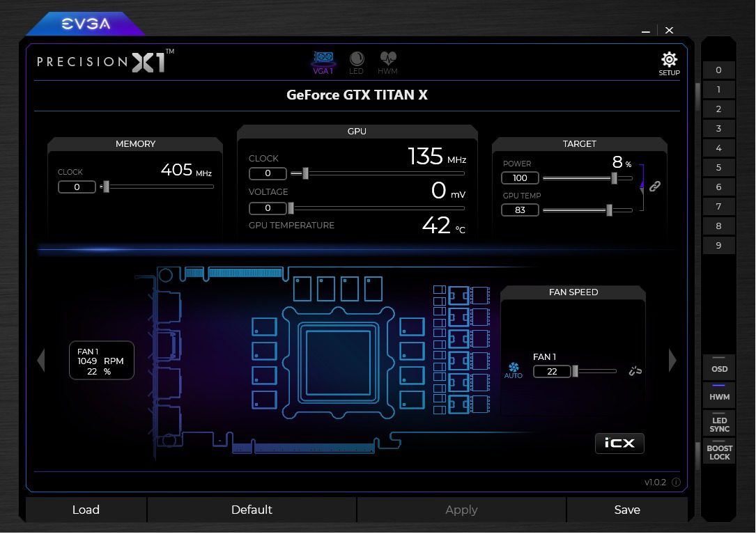Click the Default button
The height and width of the screenshot is (534, 756).
tap(252, 510)
